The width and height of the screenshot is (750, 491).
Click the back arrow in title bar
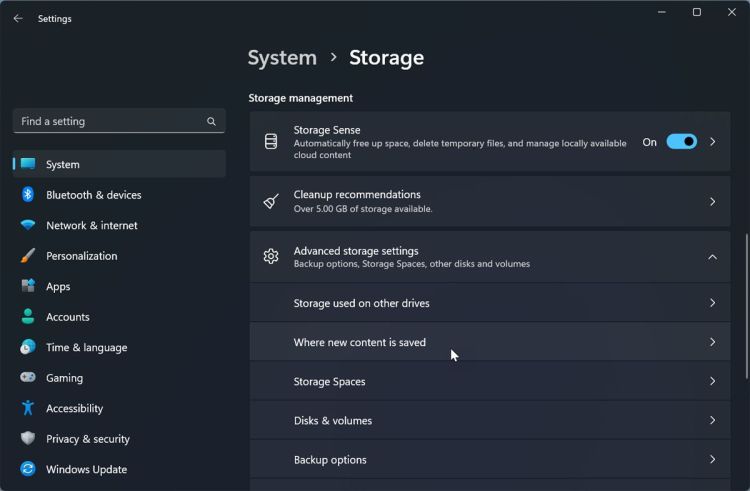tap(18, 18)
